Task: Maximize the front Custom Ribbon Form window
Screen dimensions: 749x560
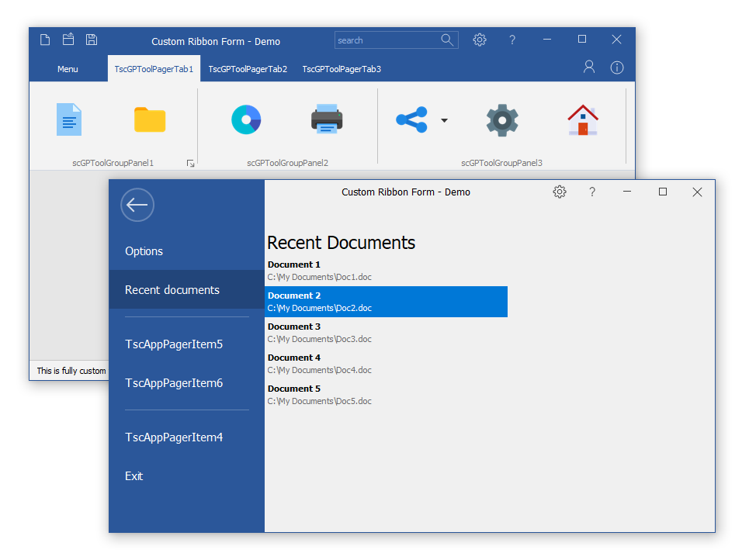Action: coord(663,192)
